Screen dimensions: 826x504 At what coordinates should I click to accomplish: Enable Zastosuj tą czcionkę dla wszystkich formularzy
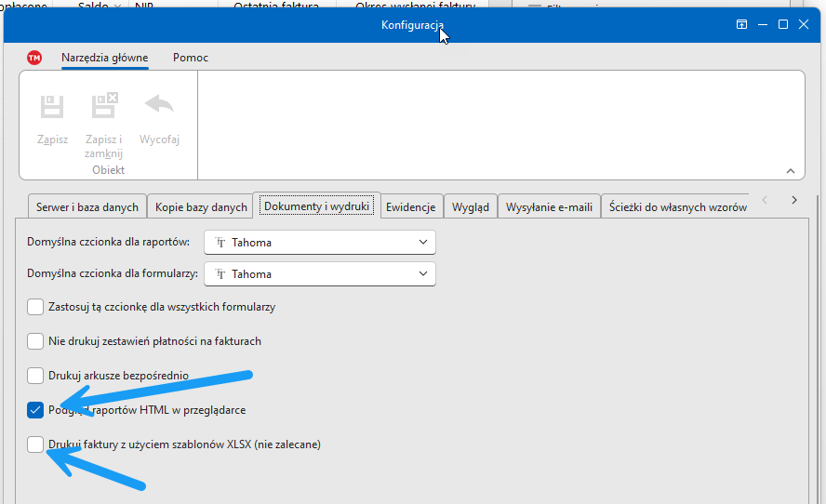pyautogui.click(x=35, y=306)
